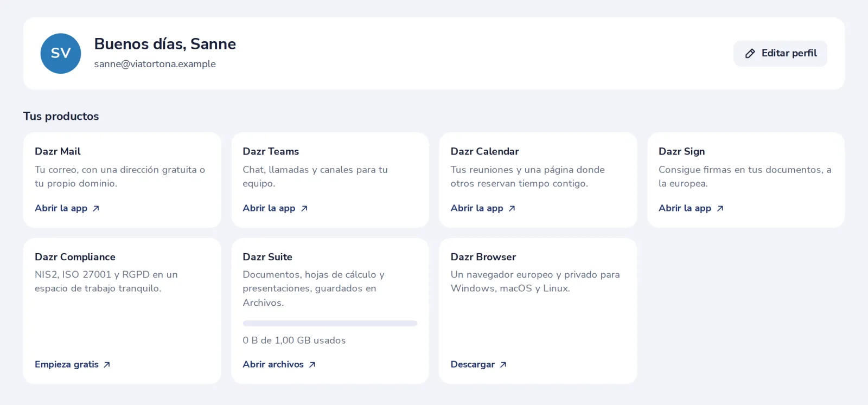Start Dazr Compliance with Empieza gratis
The height and width of the screenshot is (405, 868).
click(x=73, y=364)
